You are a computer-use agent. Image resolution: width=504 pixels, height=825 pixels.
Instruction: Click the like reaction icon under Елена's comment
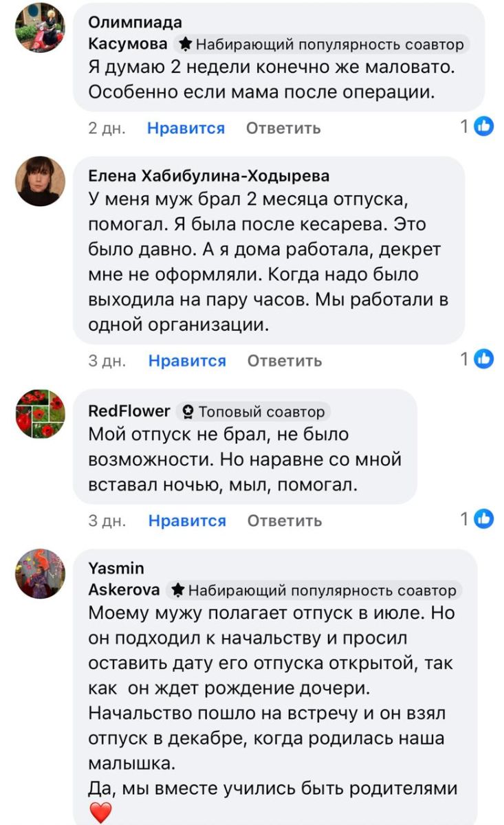click(x=485, y=359)
